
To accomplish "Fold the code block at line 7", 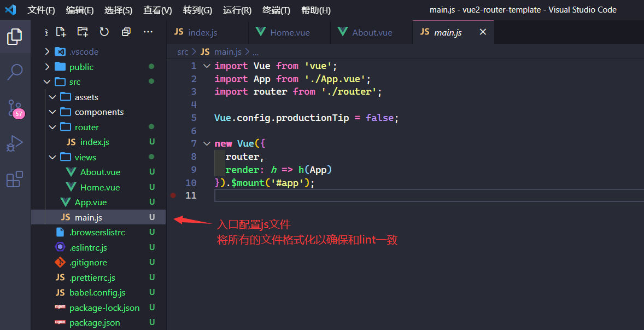I will tap(207, 143).
